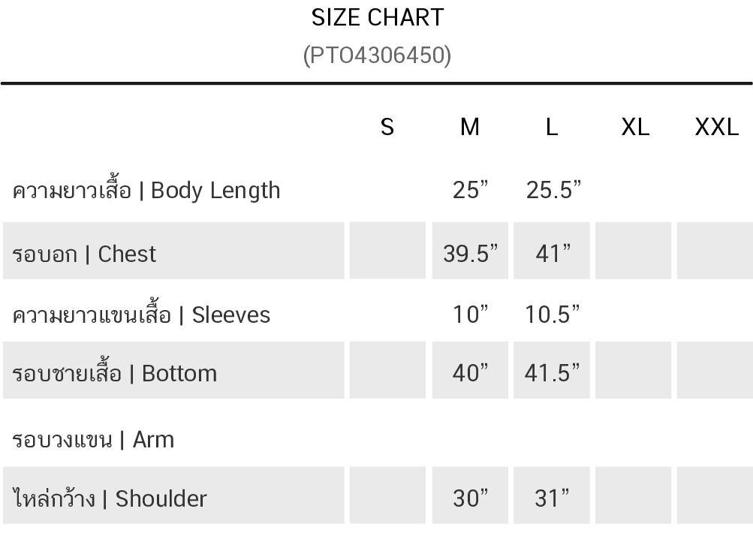Select the product code PTO4306450
753x560 pixels.
click(x=377, y=56)
